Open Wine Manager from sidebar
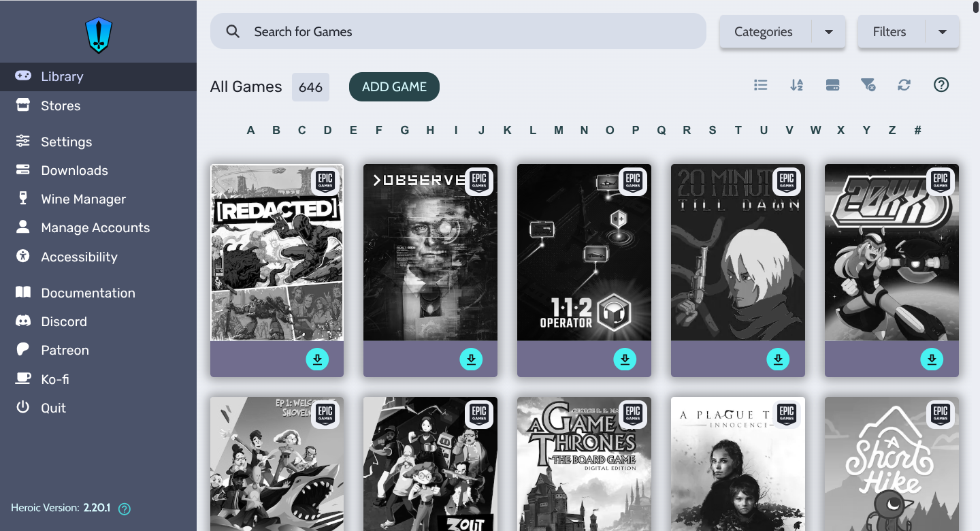The image size is (980, 531). click(83, 199)
